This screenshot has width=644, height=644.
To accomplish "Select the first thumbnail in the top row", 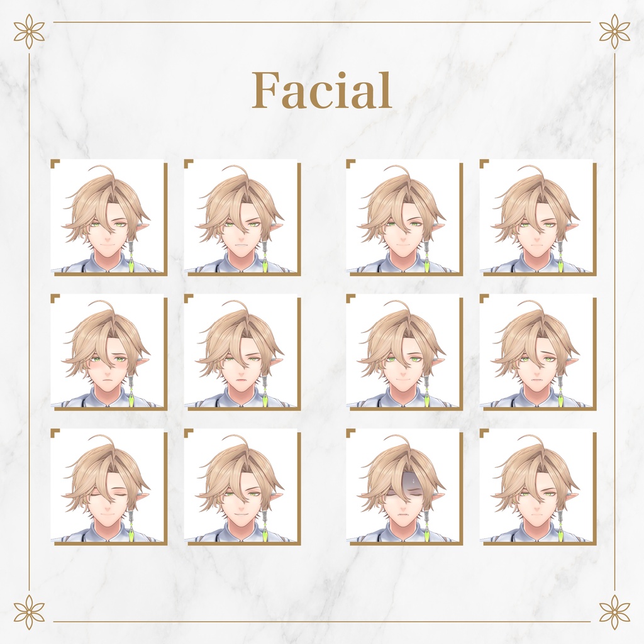I will coord(109,217).
